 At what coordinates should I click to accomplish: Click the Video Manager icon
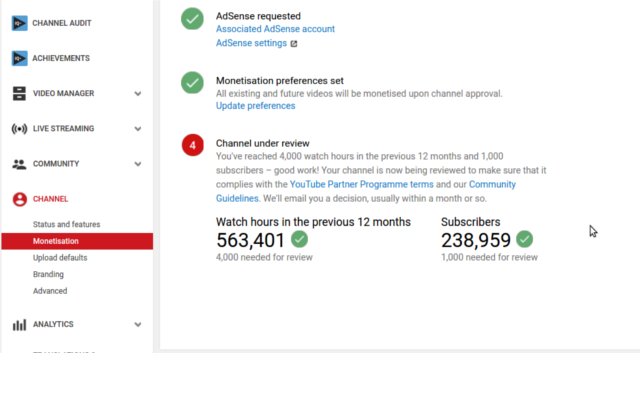pos(19,93)
